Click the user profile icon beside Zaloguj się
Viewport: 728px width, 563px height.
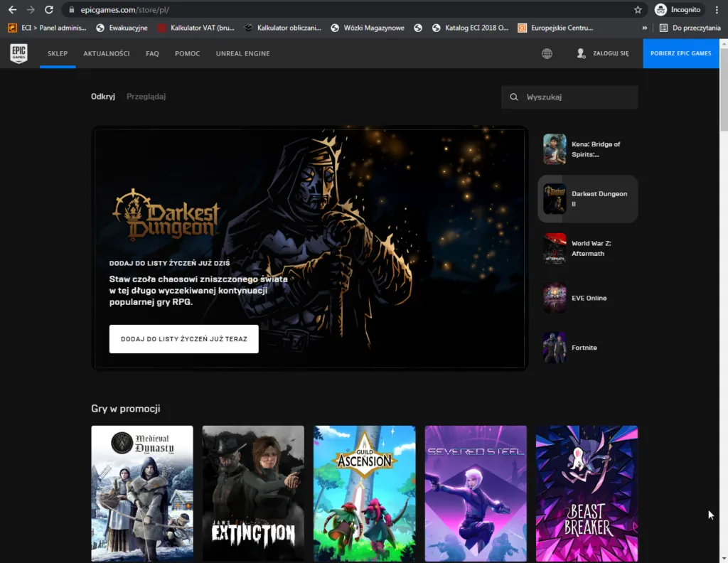(581, 53)
